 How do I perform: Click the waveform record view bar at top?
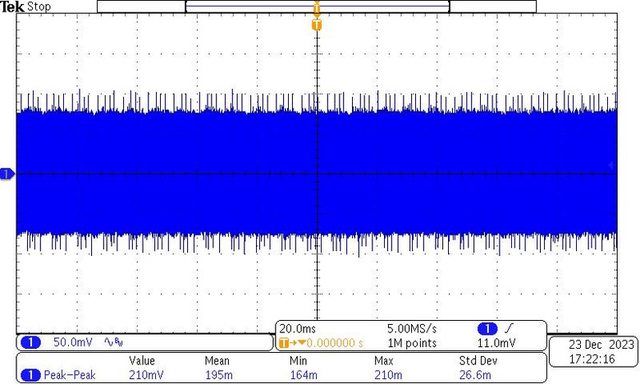pos(317,7)
